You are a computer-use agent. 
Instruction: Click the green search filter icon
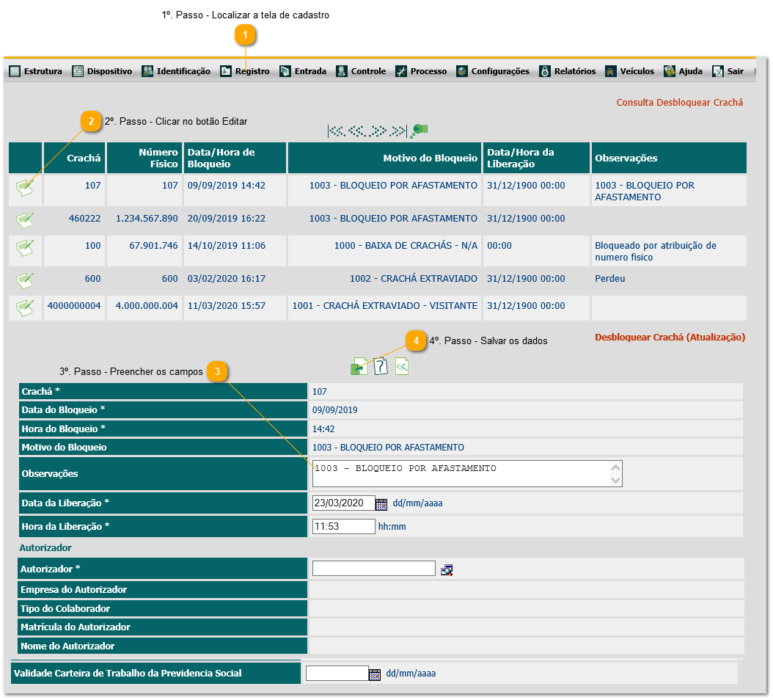pyautogui.click(x=420, y=130)
